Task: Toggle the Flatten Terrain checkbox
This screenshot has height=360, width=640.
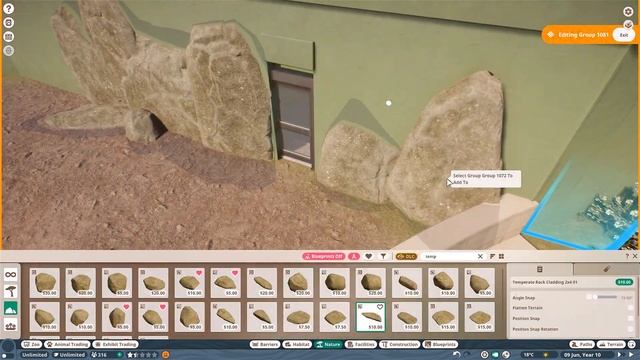Action: click(631, 308)
